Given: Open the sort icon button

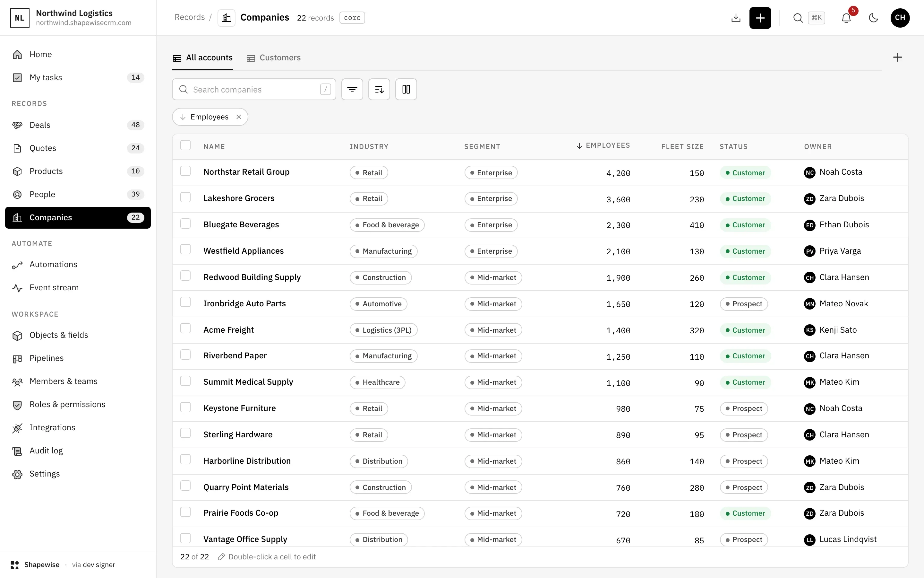Looking at the screenshot, I should coord(379,90).
